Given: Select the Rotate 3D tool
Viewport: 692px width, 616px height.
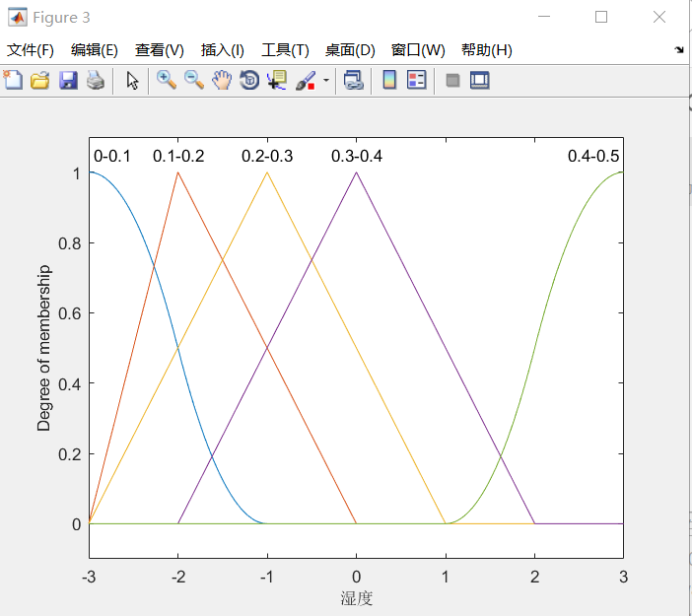Looking at the screenshot, I should click(x=249, y=80).
